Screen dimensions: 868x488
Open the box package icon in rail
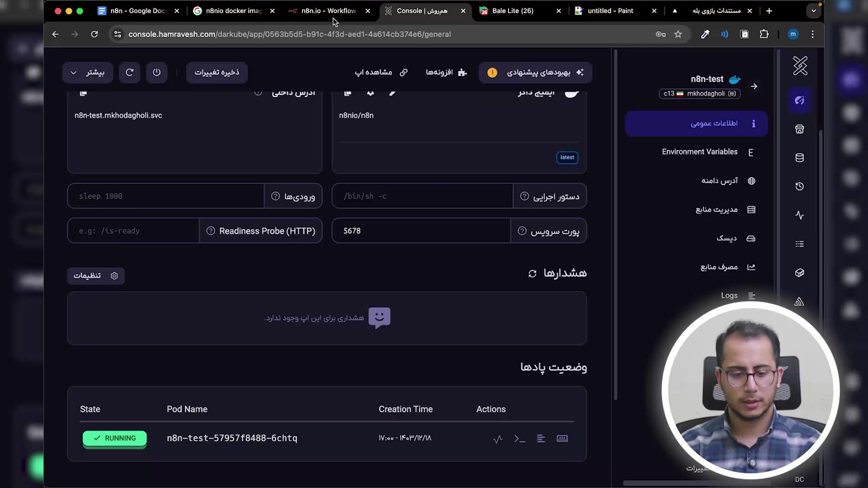(x=799, y=272)
